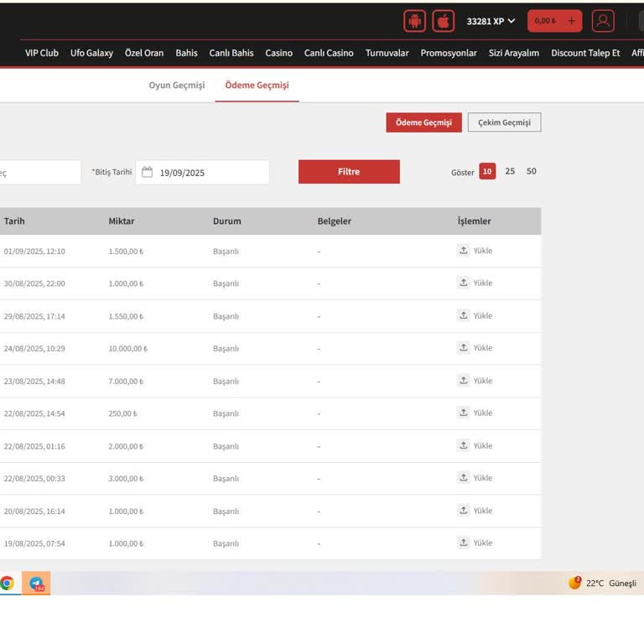The height and width of the screenshot is (644, 644).
Task: Click the Çekim Geçmişi button
Action: 504,122
